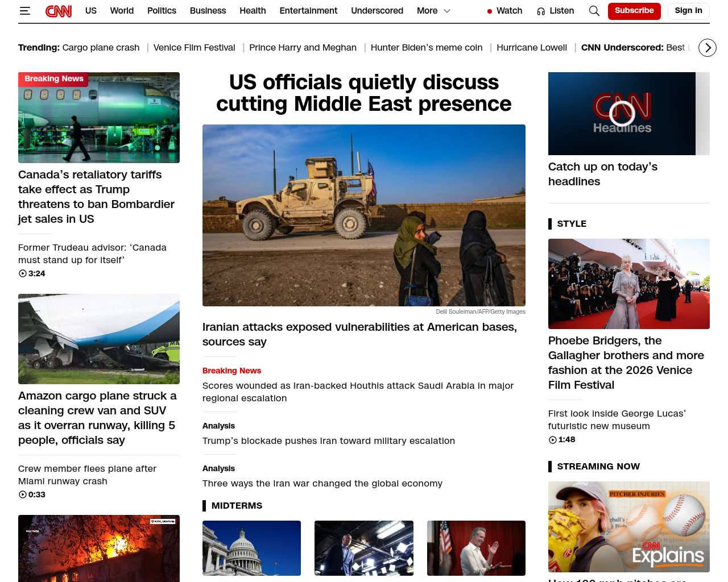Click the red Watch live dot

coord(489,11)
